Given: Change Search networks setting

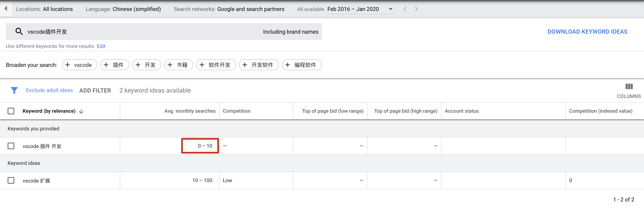Looking at the screenshot, I should coord(251,9).
